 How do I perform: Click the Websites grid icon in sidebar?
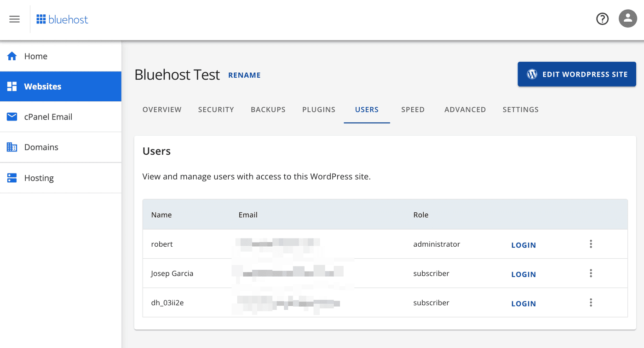pyautogui.click(x=12, y=87)
